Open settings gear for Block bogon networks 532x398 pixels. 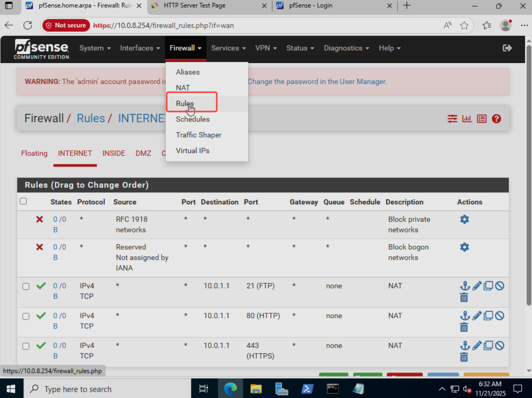464,247
